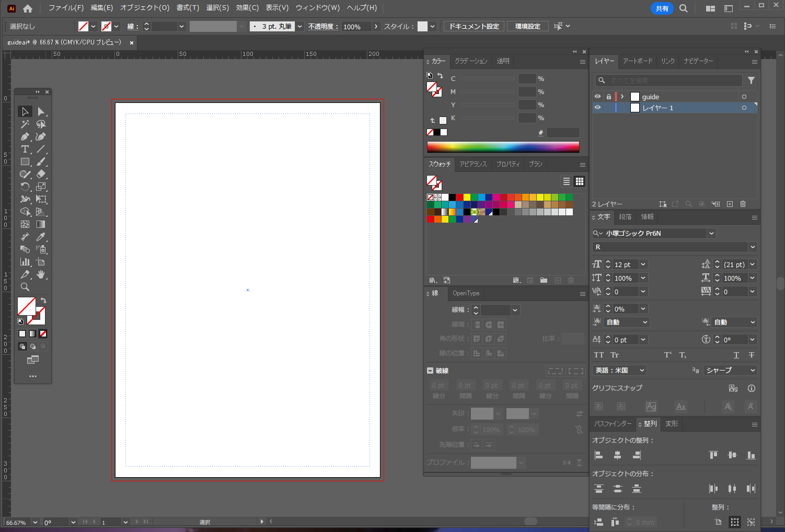Open the 12 pt font size dropdown
Image resolution: width=785 pixels, height=532 pixels.
coord(643,264)
